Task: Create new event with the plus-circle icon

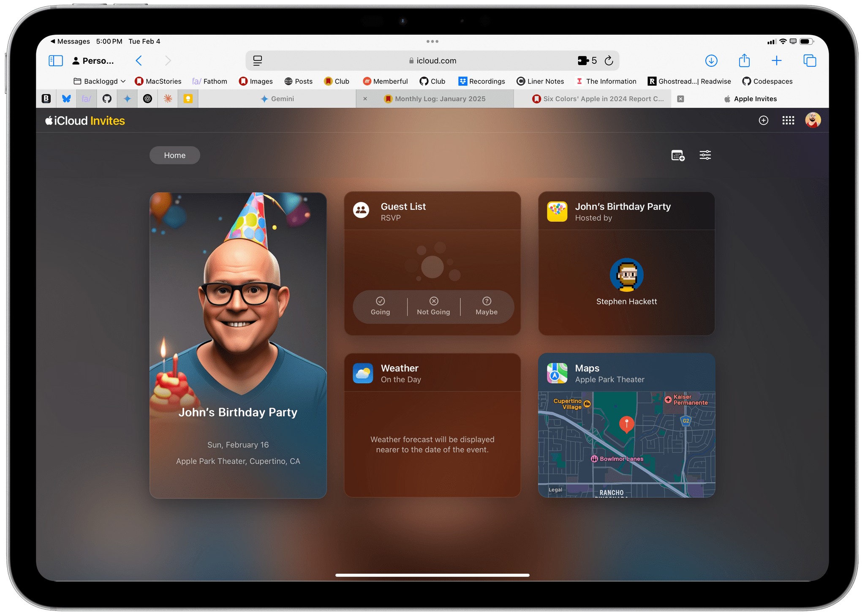Action: pos(764,120)
